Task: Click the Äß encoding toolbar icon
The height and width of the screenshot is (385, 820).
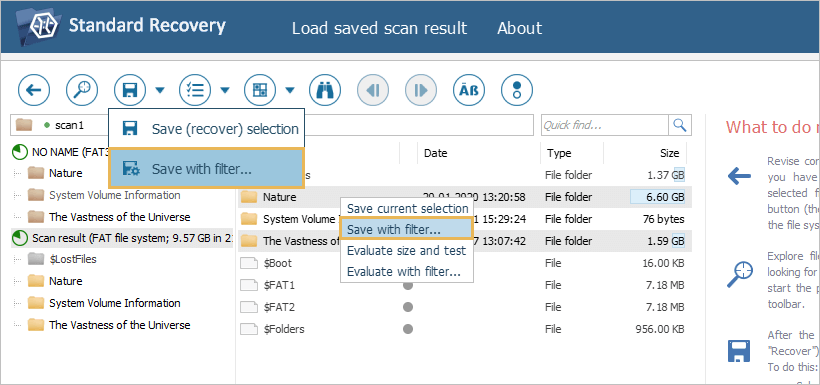Action: pos(469,90)
